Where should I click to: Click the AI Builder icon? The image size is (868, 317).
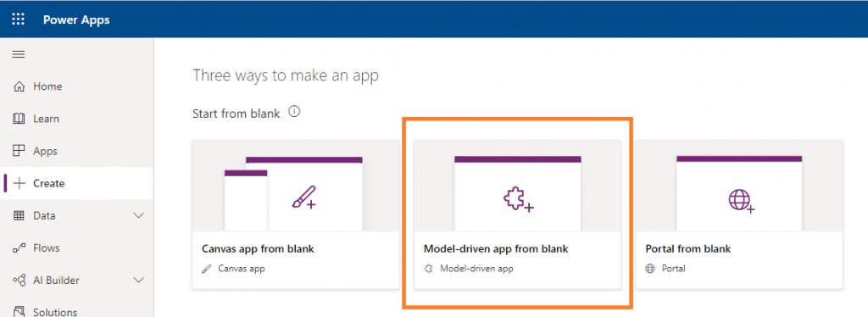pyautogui.click(x=19, y=281)
